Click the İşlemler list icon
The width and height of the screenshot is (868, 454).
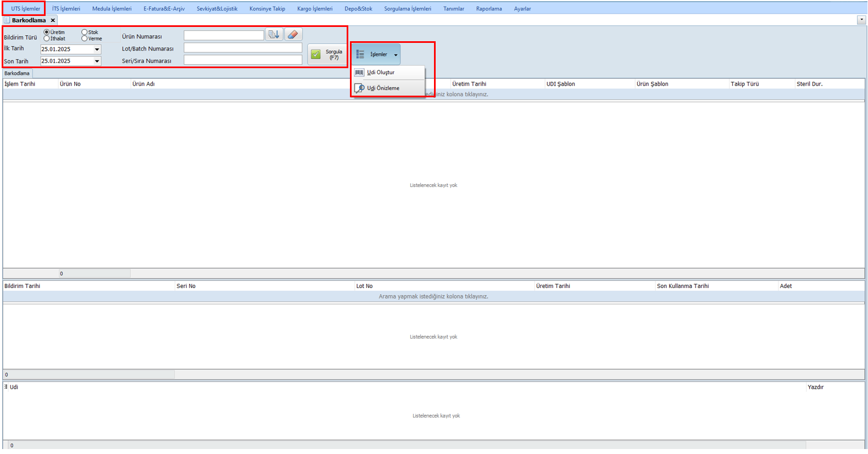(x=360, y=54)
